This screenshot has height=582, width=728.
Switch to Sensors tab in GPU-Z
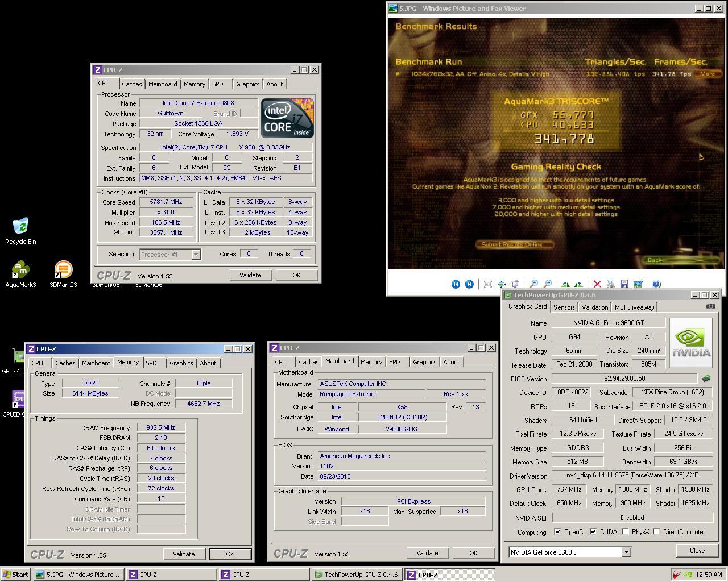[x=564, y=307]
